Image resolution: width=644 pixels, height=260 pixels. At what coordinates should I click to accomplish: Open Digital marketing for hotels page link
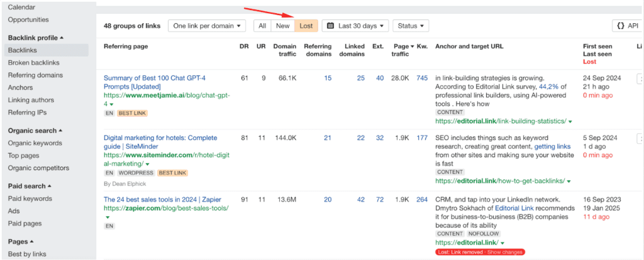[x=160, y=142]
